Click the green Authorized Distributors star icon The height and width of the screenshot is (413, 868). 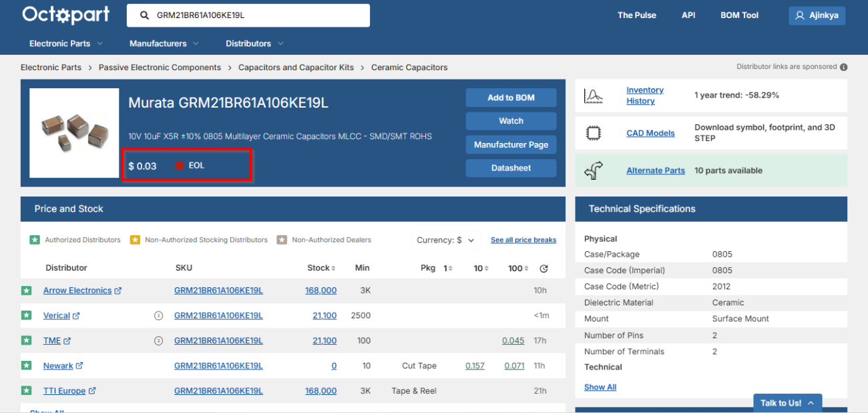click(x=35, y=240)
